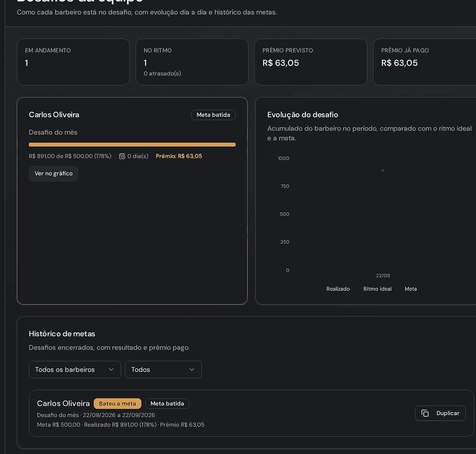Click the "EM ANDAMENTO" summary card

pos(73,62)
